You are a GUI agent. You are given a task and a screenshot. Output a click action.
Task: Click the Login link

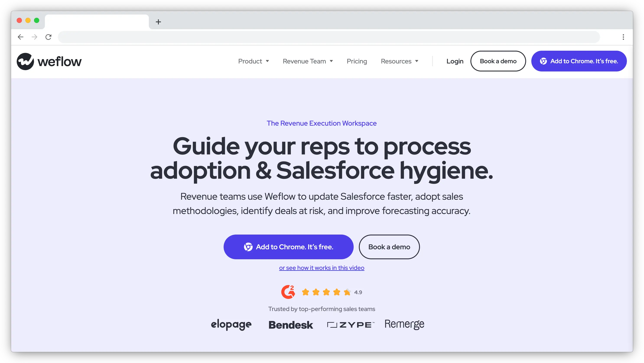point(455,61)
